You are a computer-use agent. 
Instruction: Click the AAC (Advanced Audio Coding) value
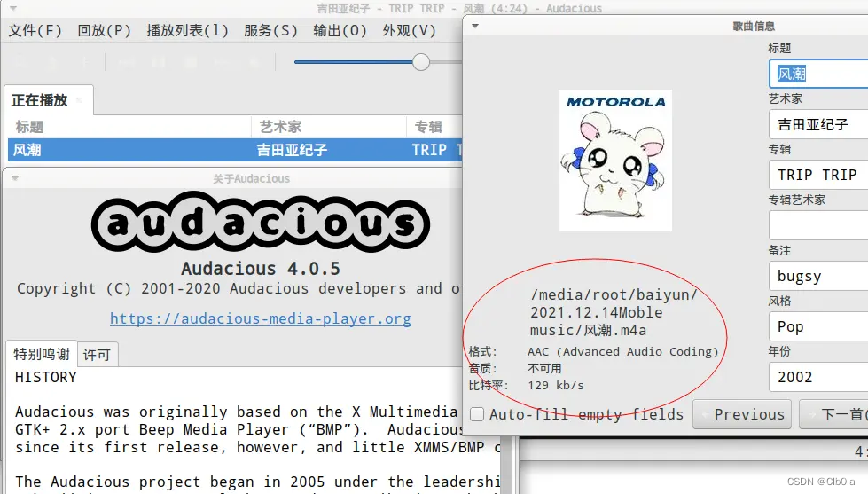click(x=622, y=352)
